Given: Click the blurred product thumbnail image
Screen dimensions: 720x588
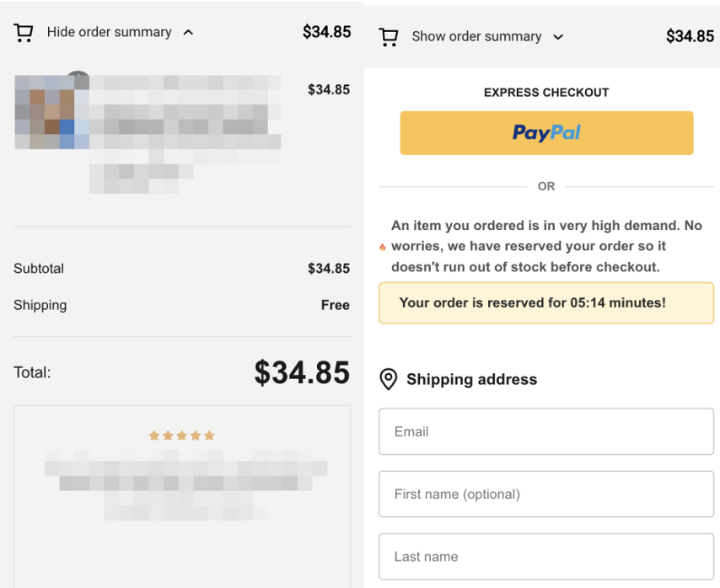Looking at the screenshot, I should pos(51,112).
